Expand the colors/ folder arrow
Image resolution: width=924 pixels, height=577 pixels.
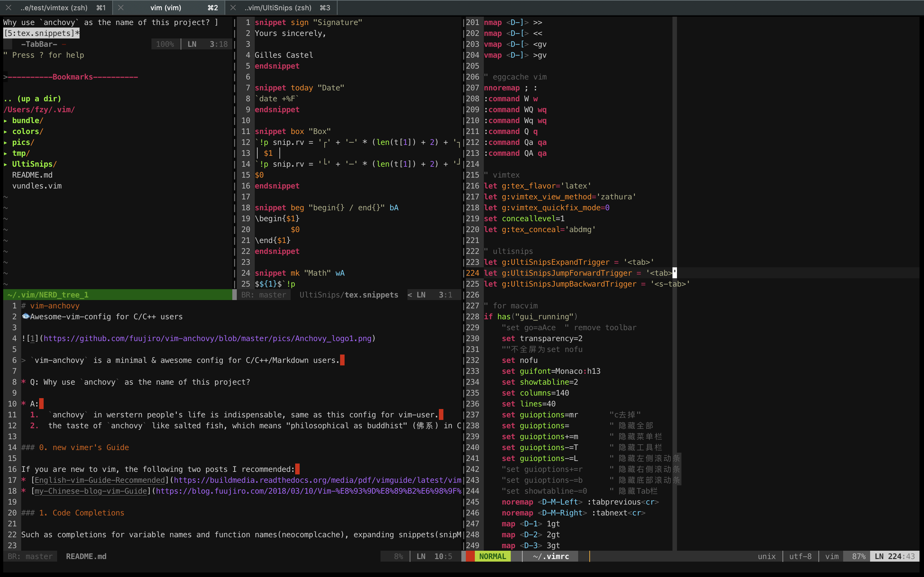(6, 132)
